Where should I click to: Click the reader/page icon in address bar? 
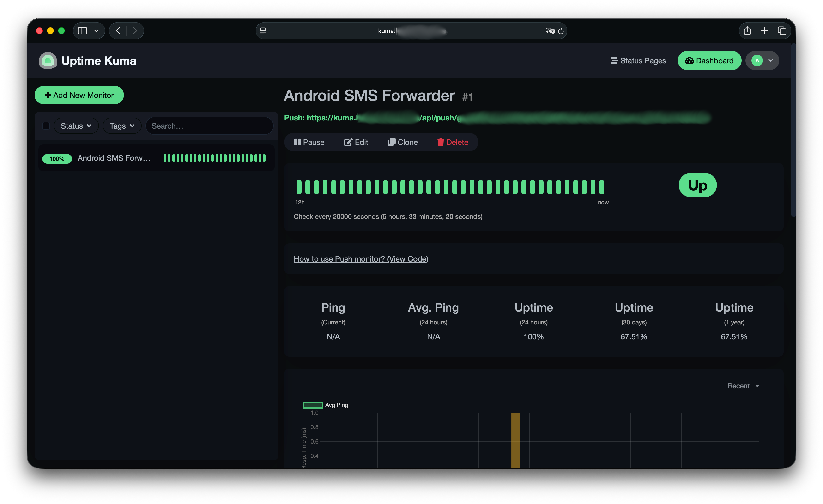[x=263, y=31]
